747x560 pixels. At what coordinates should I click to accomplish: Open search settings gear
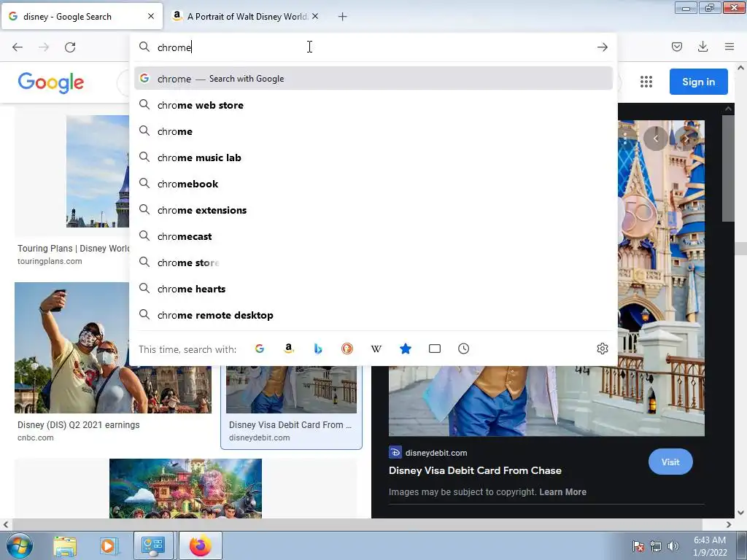(x=602, y=349)
